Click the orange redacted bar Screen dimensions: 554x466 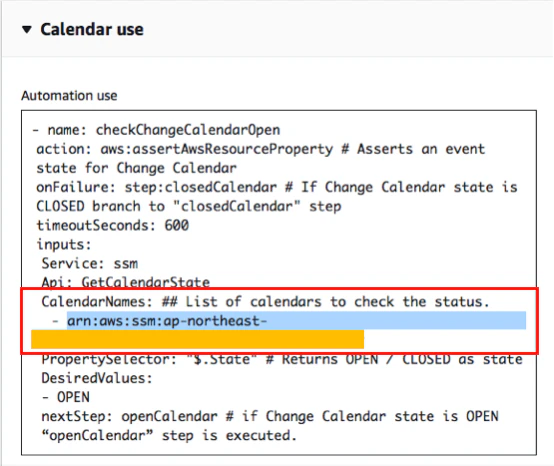198,339
